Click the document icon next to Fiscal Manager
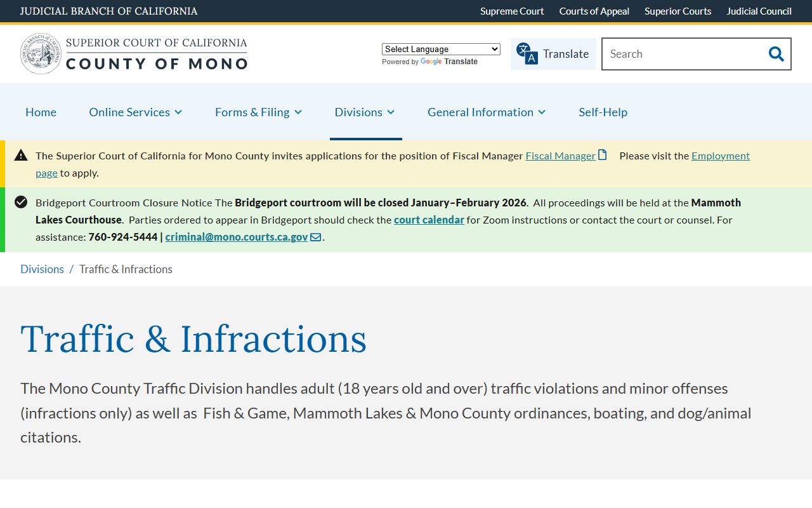This screenshot has width=812, height=508. 603,155
